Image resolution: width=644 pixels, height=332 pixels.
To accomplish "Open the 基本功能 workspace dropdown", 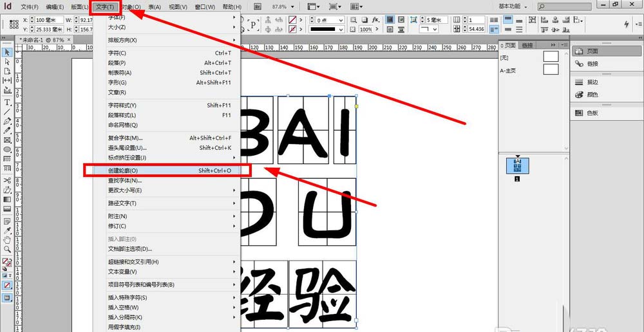I will point(513,6).
